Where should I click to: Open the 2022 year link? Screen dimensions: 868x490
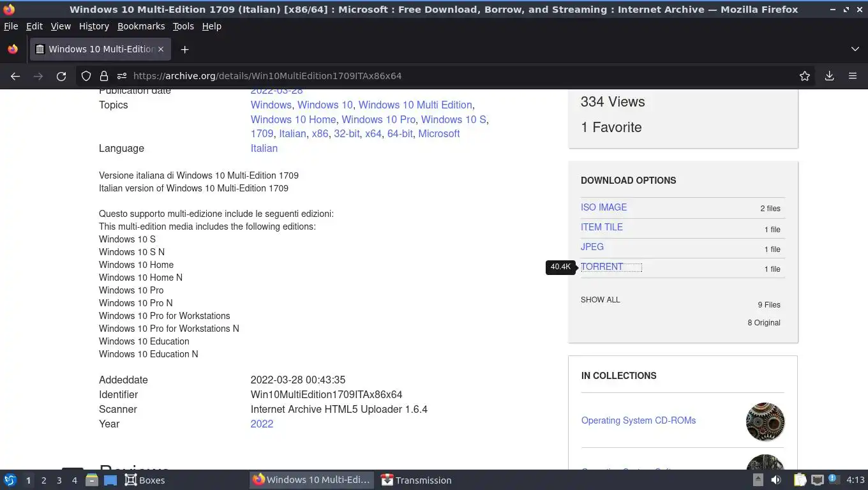pyautogui.click(x=262, y=424)
